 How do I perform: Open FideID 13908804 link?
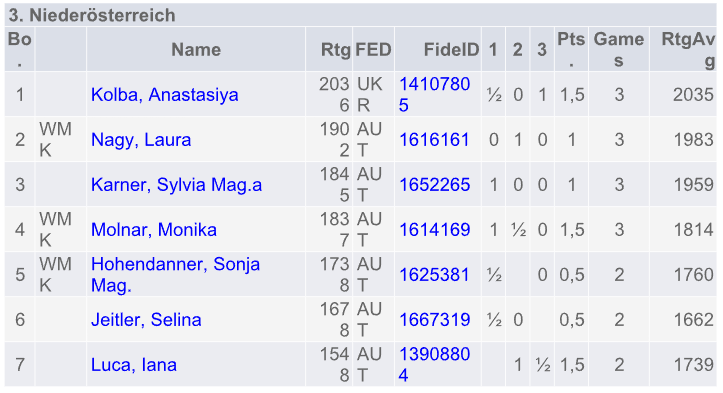pyautogui.click(x=434, y=365)
